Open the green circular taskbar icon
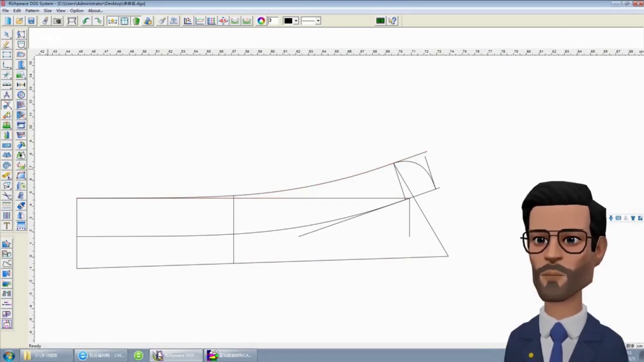644x362 pixels. click(138, 355)
